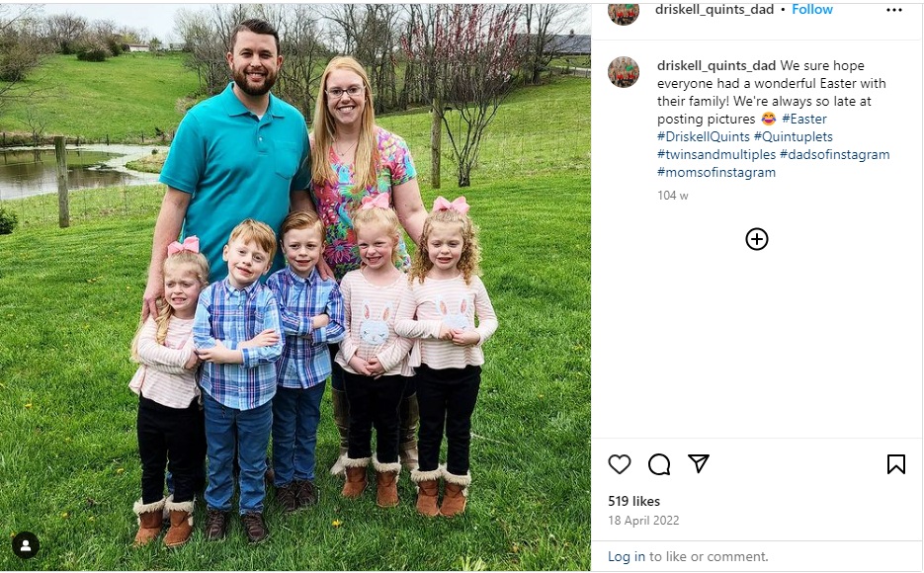The width and height of the screenshot is (924, 573).
Task: Show tagged people icon on photo
Action: [26, 546]
